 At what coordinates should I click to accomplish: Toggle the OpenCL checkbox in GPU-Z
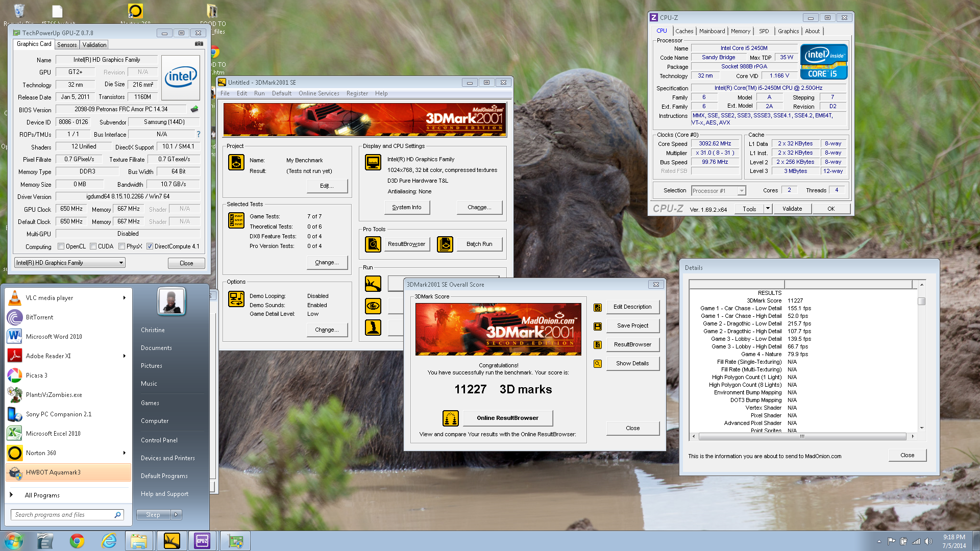pos(61,246)
